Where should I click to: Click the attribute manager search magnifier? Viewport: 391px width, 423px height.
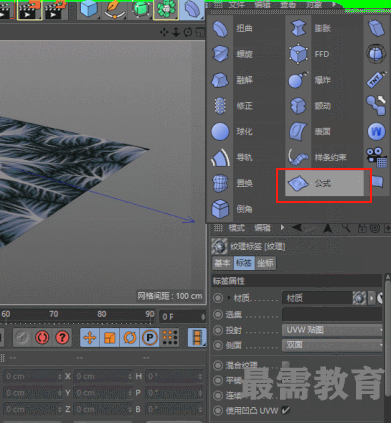coord(346,228)
